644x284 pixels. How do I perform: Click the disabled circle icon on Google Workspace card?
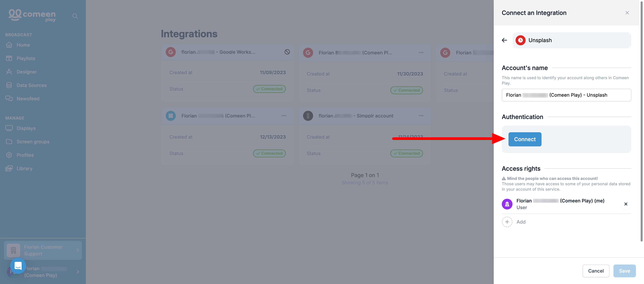[x=287, y=52]
